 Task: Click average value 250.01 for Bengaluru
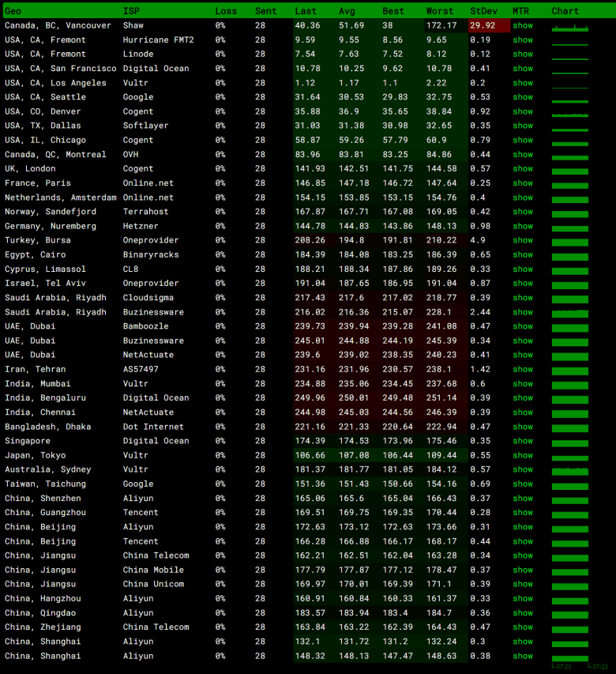tap(354, 398)
